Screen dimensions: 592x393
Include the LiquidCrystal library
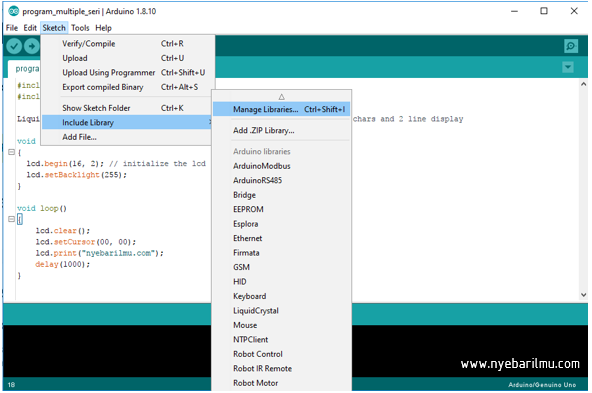click(282, 311)
